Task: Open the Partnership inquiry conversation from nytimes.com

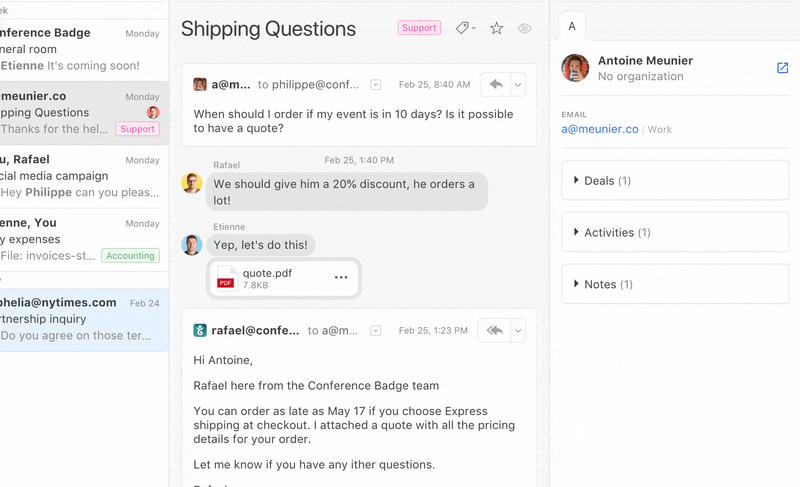Action: pos(84,320)
